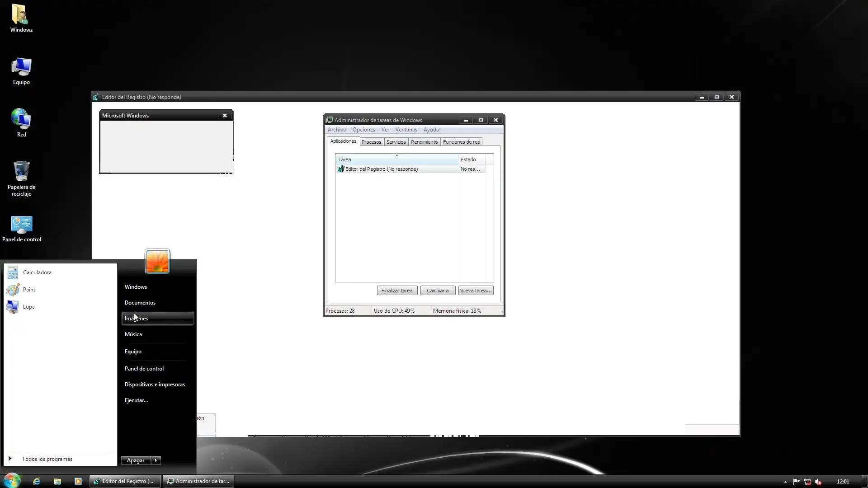Image resolution: width=868 pixels, height=488 pixels.
Task: Open Internet Explorer taskbar icon
Action: pyautogui.click(x=37, y=481)
